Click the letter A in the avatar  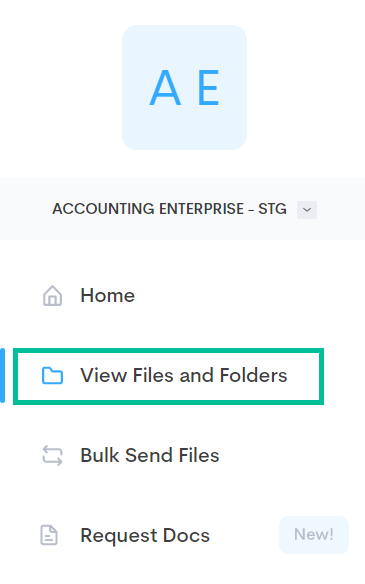pyautogui.click(x=165, y=88)
